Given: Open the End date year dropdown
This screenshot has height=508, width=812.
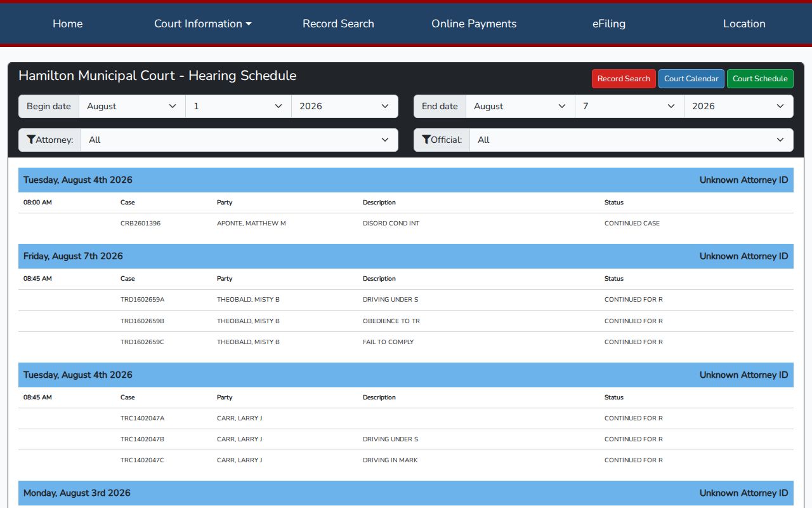Looking at the screenshot, I should click(x=738, y=106).
